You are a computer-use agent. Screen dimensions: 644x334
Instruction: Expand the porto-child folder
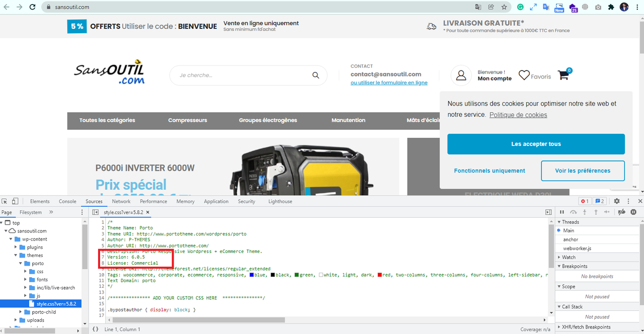click(x=21, y=312)
